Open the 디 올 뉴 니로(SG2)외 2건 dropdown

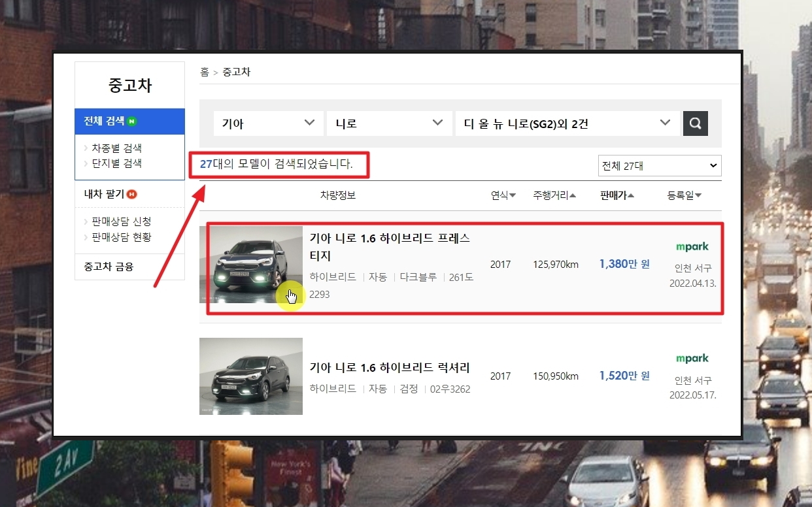pyautogui.click(x=567, y=123)
